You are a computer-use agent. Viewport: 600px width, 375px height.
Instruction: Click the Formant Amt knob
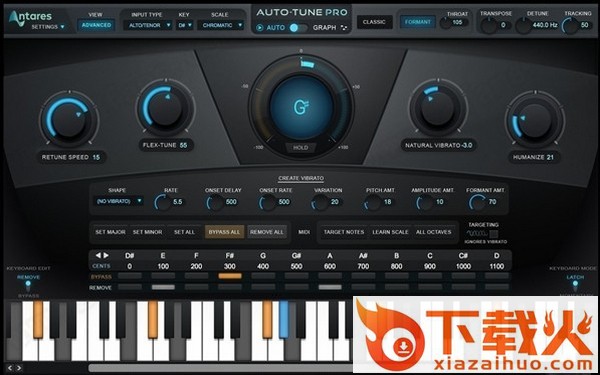477,202
